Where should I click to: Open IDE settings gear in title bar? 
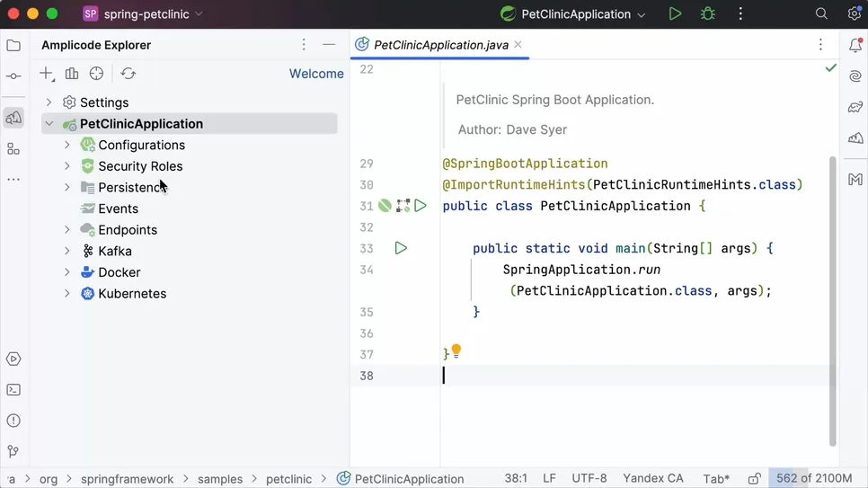click(855, 13)
